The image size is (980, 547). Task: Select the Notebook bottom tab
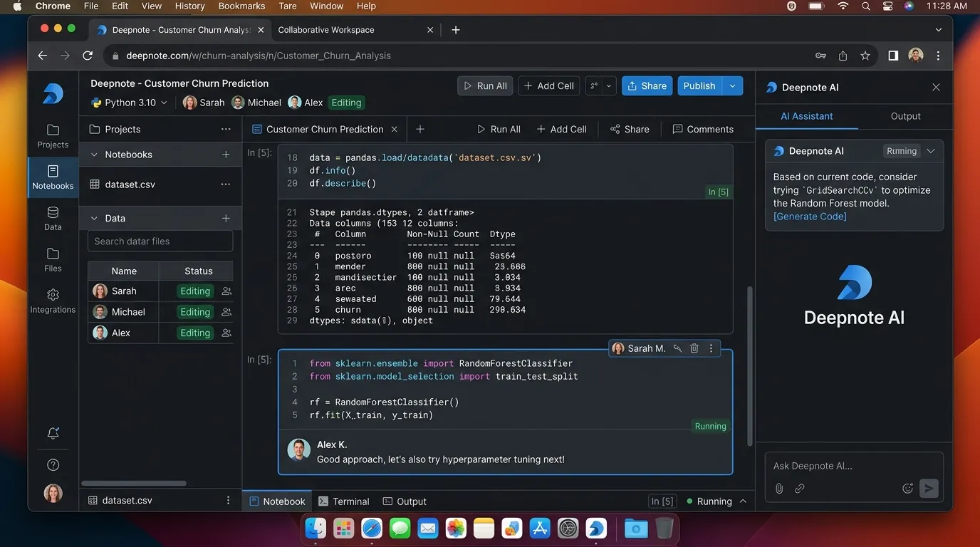pyautogui.click(x=277, y=501)
